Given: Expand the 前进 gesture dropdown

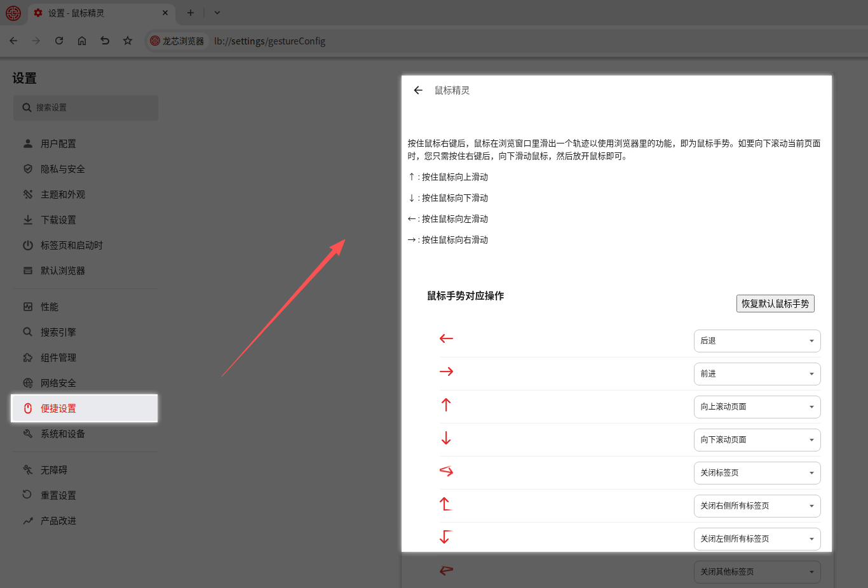Looking at the screenshot, I should (756, 374).
